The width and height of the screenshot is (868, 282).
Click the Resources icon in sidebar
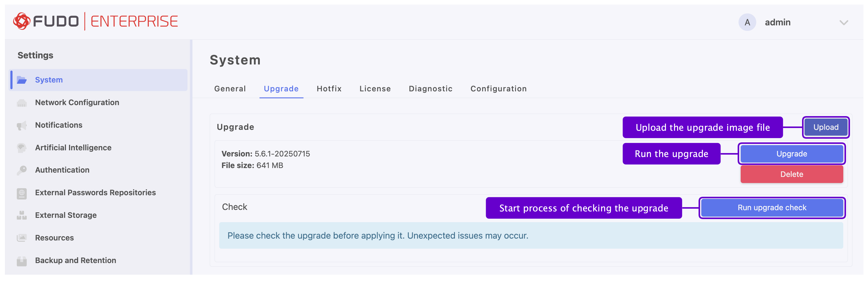click(22, 238)
